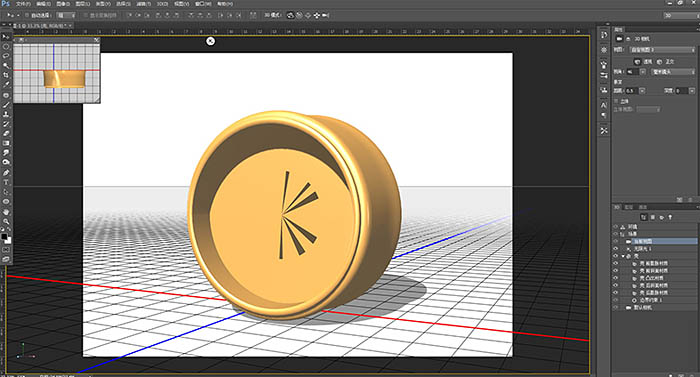Click the depth-of-field Distance input field
Viewport: 700px width, 377px height.
point(632,91)
